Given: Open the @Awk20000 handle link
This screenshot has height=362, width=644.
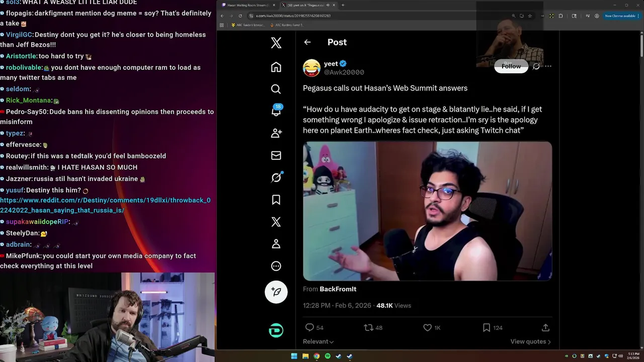Looking at the screenshot, I should coord(344,72).
